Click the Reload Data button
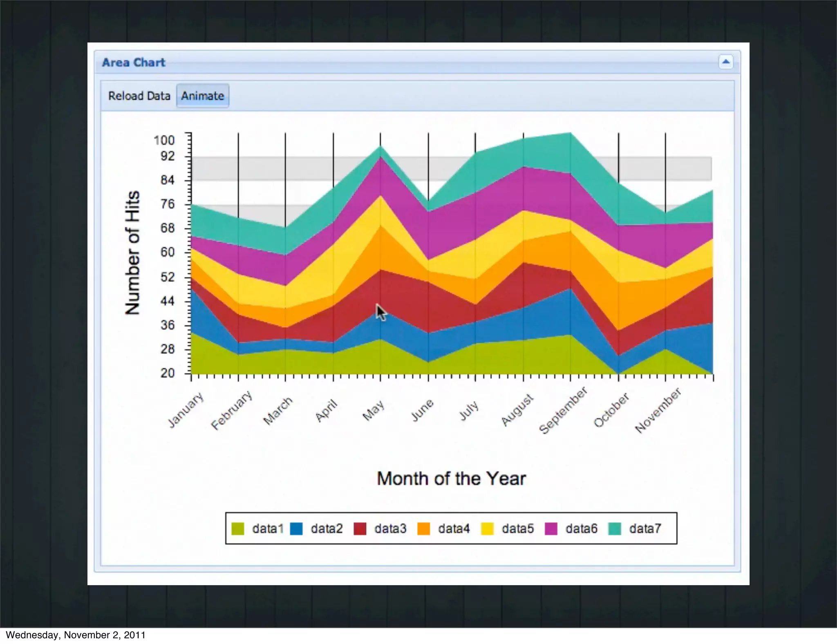 click(139, 96)
